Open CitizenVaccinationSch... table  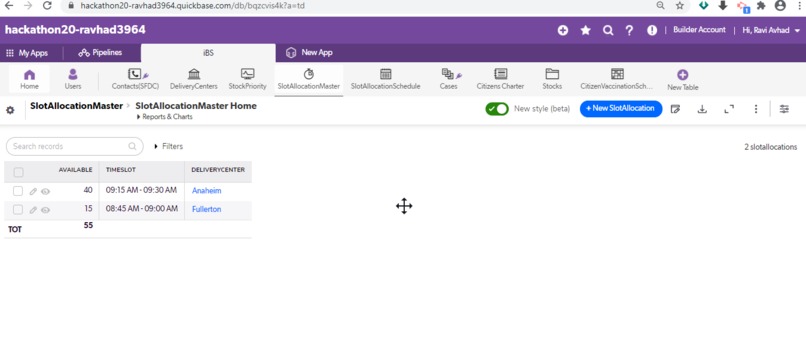(x=617, y=79)
